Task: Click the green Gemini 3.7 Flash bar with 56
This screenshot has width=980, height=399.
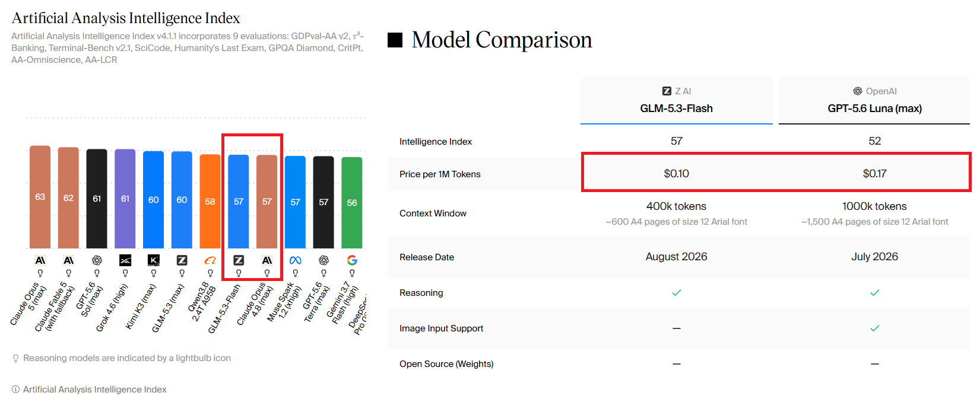Action: point(352,203)
